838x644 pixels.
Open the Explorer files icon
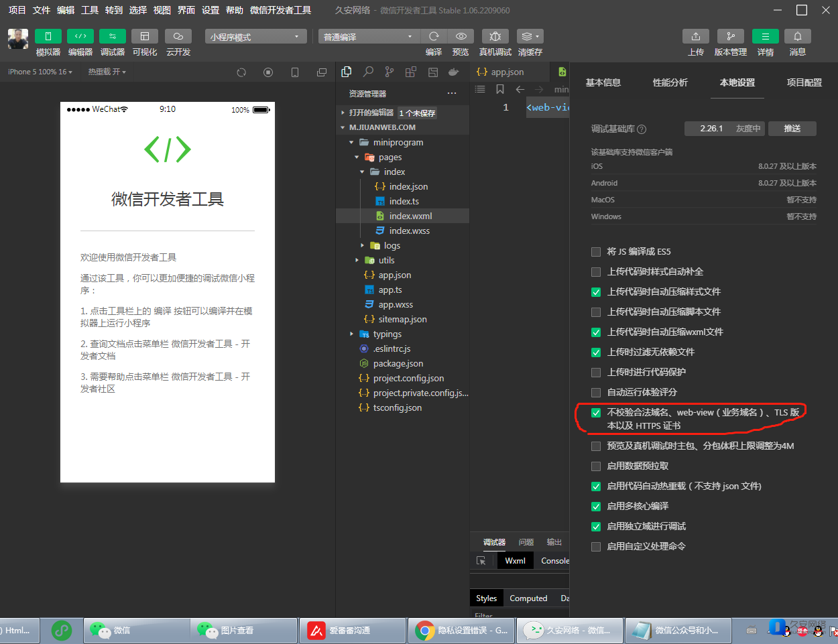pos(347,72)
